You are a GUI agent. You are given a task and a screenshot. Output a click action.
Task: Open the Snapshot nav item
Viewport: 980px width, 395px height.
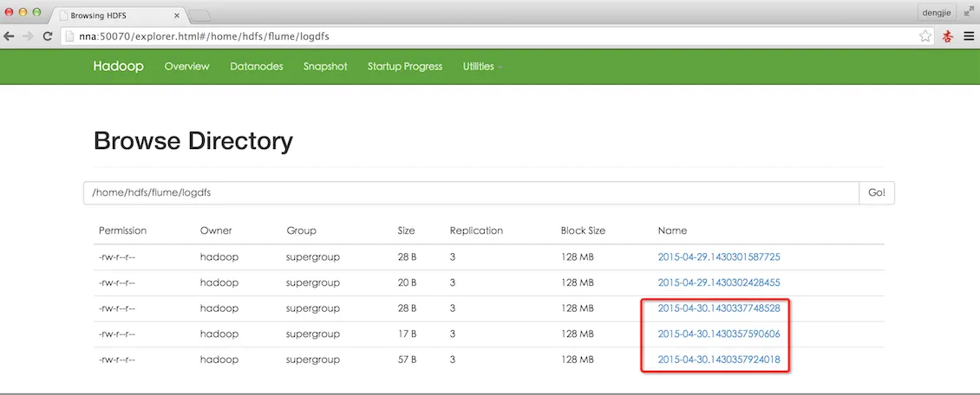point(325,66)
